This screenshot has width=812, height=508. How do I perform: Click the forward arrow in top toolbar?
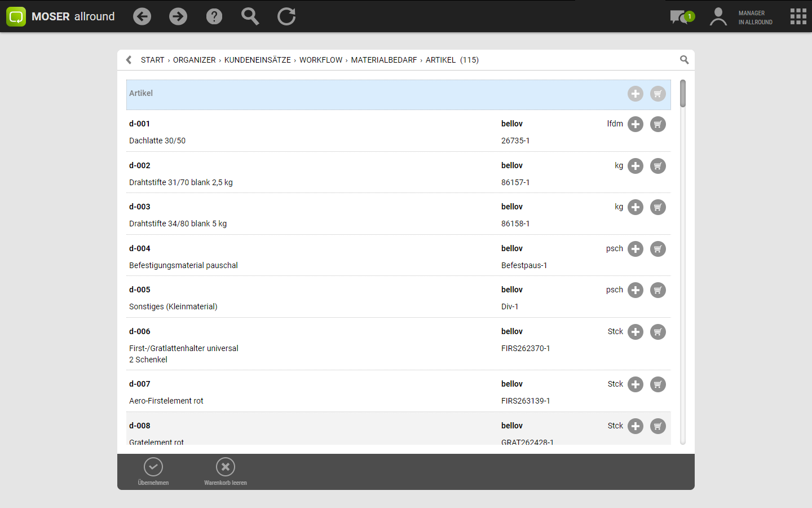pyautogui.click(x=178, y=16)
